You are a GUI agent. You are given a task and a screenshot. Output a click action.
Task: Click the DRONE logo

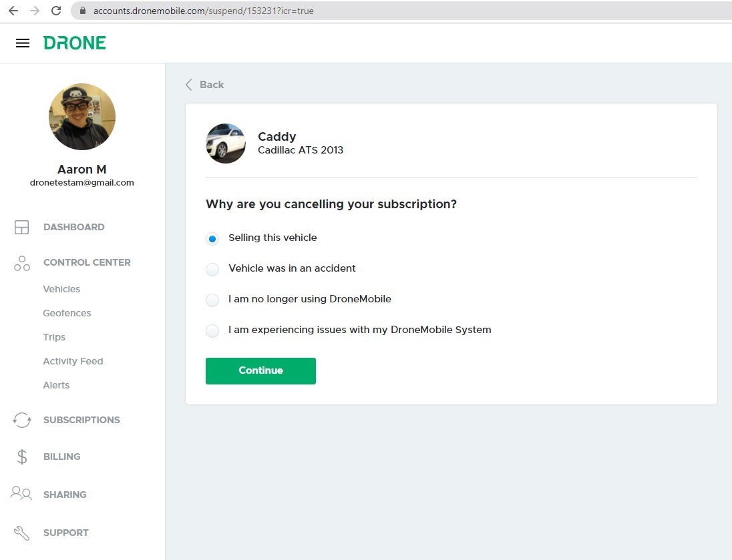tap(75, 43)
